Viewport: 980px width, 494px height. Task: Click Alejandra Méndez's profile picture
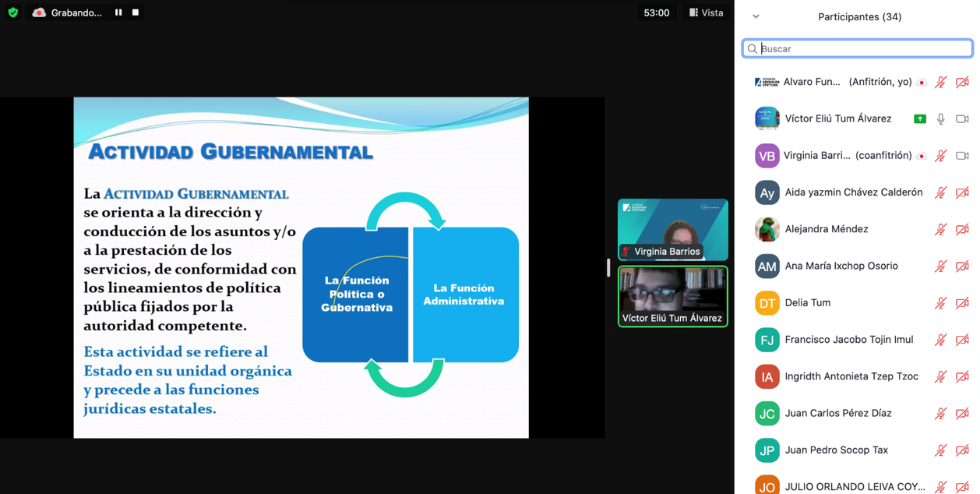click(767, 229)
